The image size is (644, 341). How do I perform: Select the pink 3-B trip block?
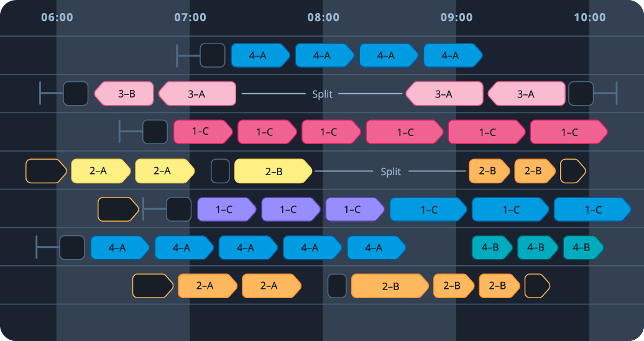coord(124,94)
